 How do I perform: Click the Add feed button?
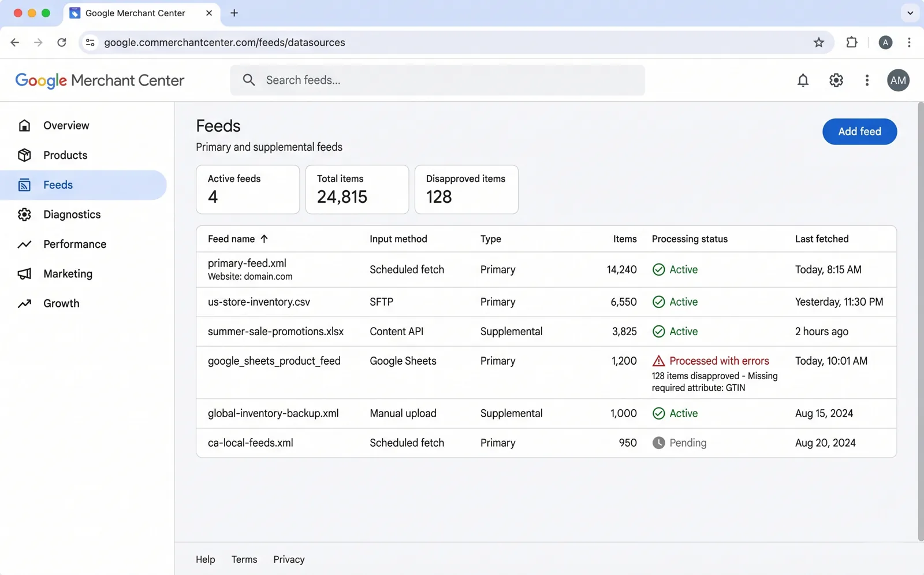tap(859, 132)
